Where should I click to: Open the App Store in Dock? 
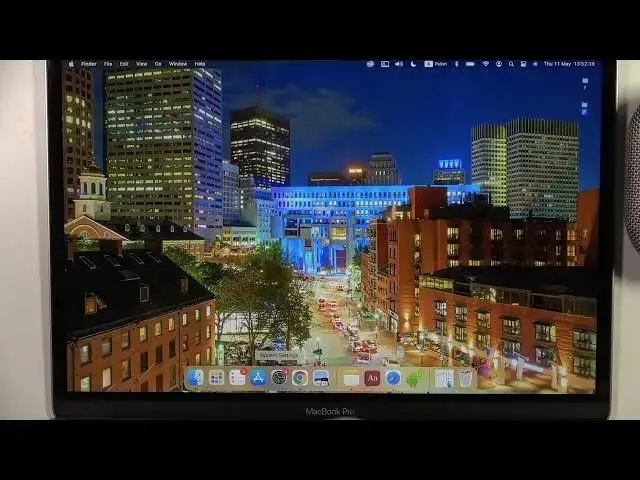pos(258,377)
